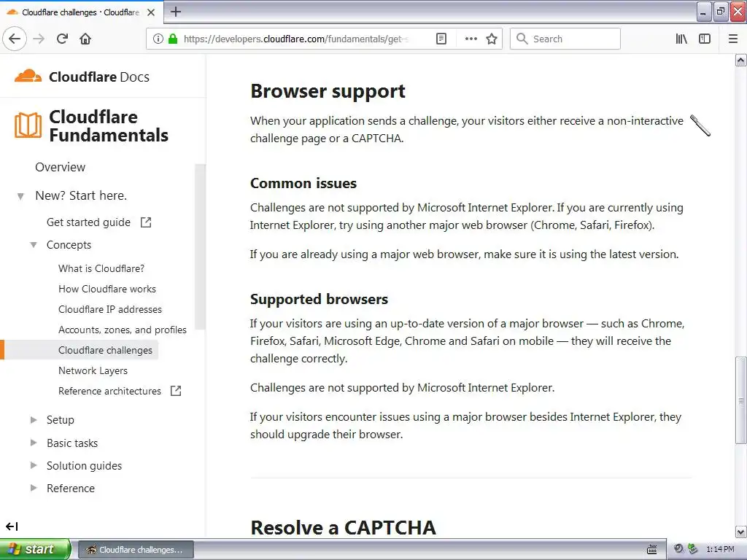The height and width of the screenshot is (560, 747).
Task: Click the 'Resolve a CAPTCHA' heading
Action: pos(343,528)
